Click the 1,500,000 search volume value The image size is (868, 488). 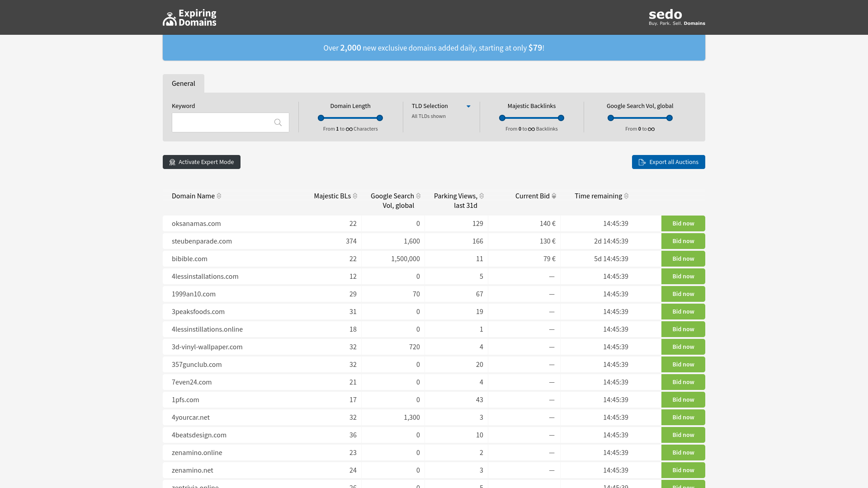pos(406,258)
